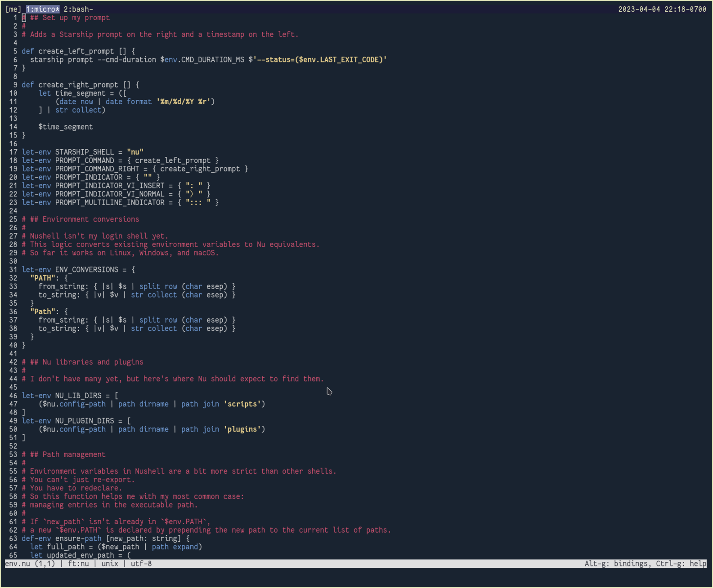The width and height of the screenshot is (713, 588).
Task: Click NU_PLUGIN_DIRS on line 49
Action: coord(85,421)
